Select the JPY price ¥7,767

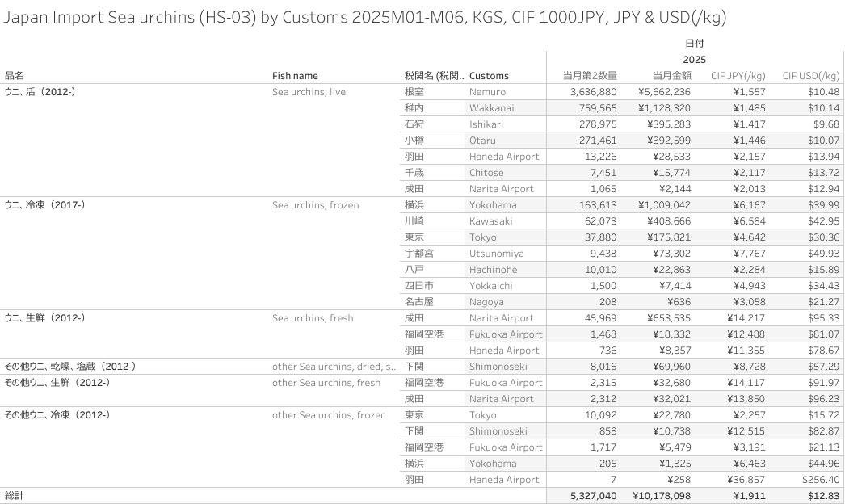749,254
